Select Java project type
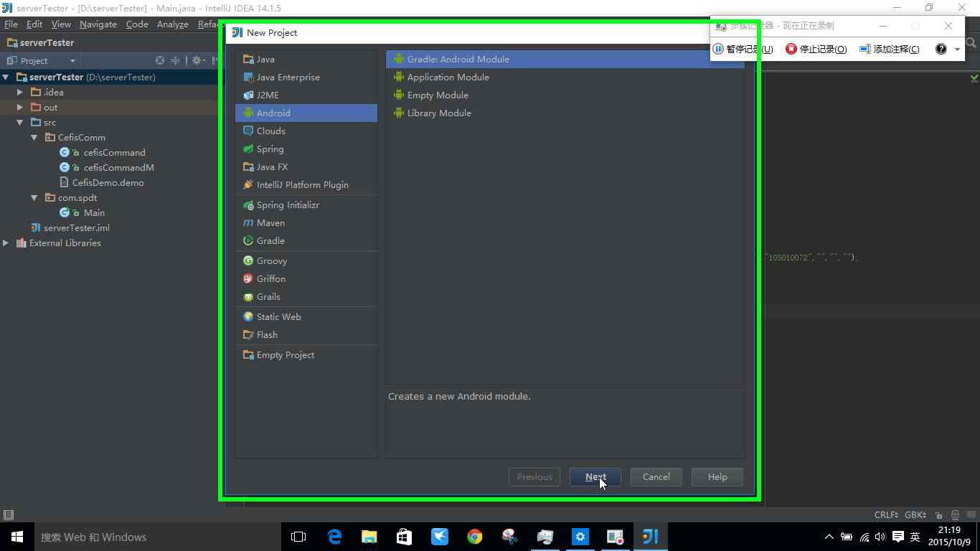This screenshot has height=551, width=980. (306, 60)
